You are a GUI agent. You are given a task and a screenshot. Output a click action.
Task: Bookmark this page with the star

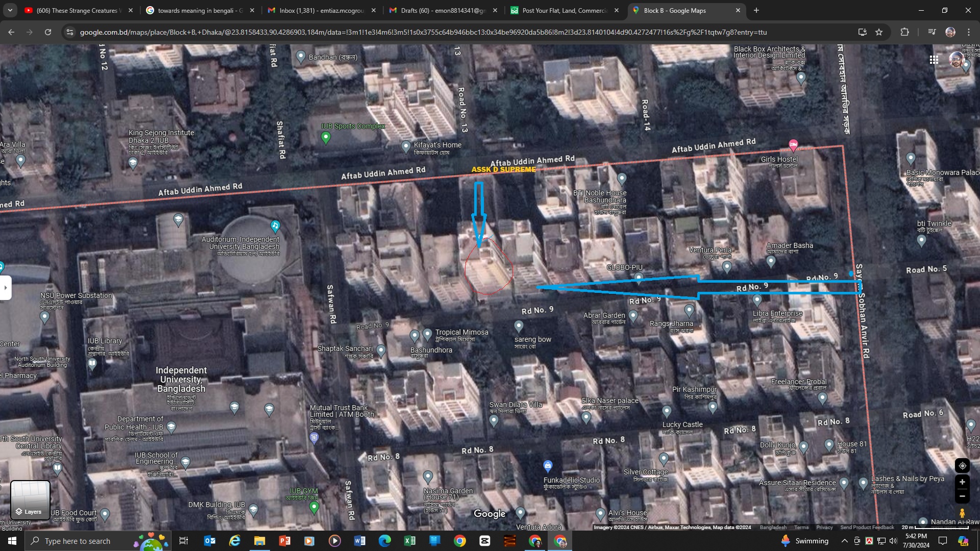(879, 32)
